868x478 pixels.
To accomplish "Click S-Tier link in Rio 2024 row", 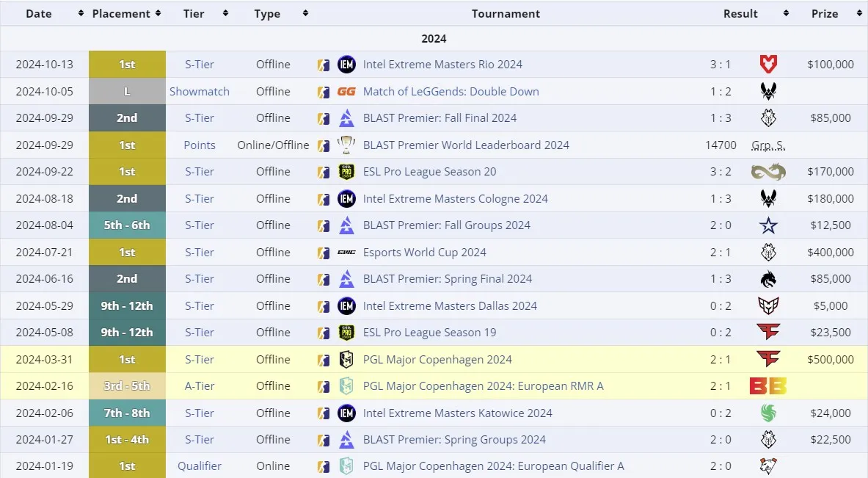I will [x=200, y=65].
